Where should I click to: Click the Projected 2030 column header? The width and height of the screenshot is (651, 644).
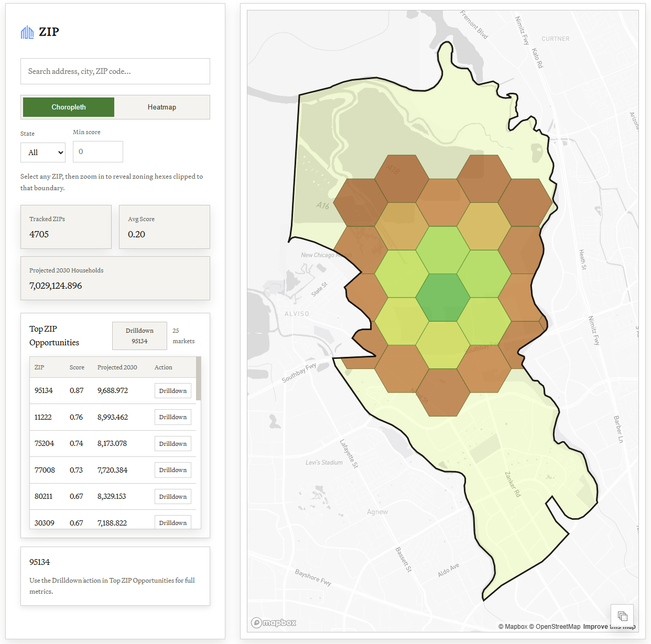[x=117, y=367]
